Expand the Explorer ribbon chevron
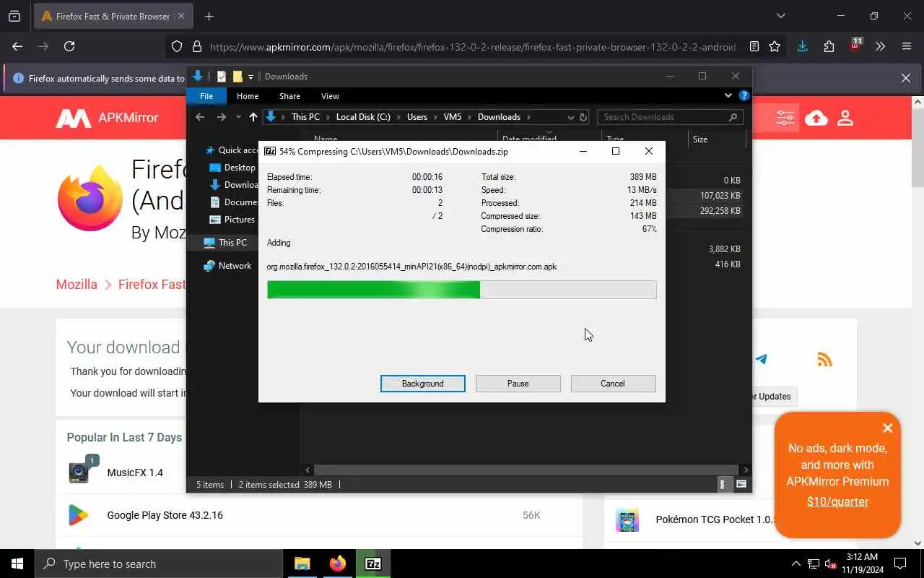 click(x=728, y=95)
